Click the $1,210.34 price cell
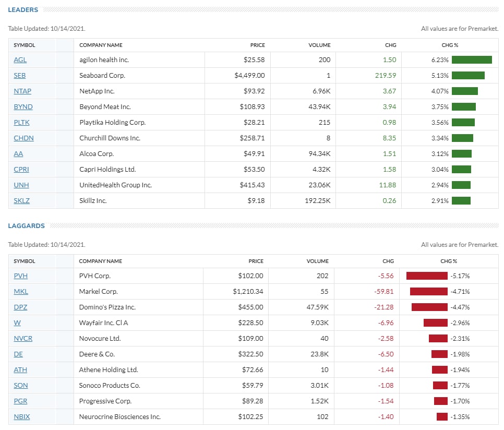 248,292
